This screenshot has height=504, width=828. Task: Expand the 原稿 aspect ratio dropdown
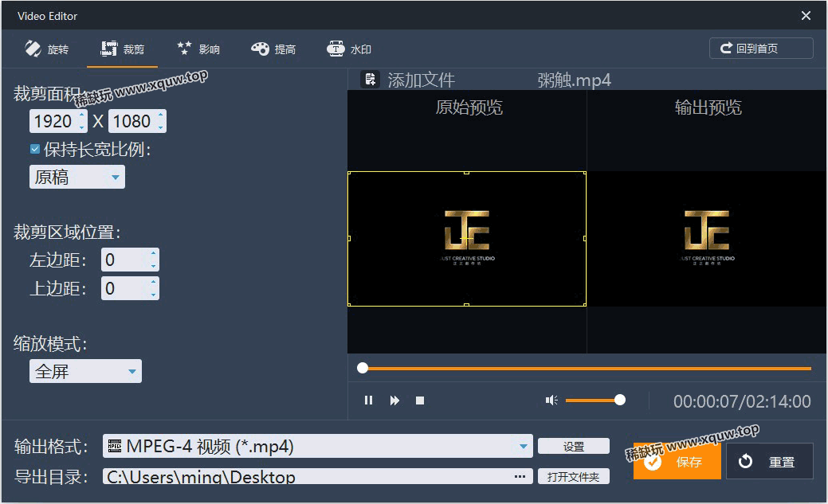(x=77, y=177)
